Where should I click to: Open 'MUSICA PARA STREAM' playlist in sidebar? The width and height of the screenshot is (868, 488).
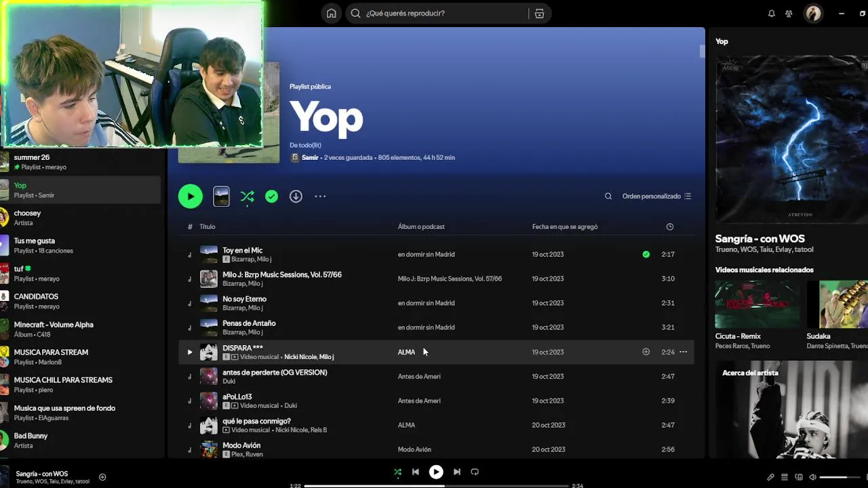tap(80, 357)
